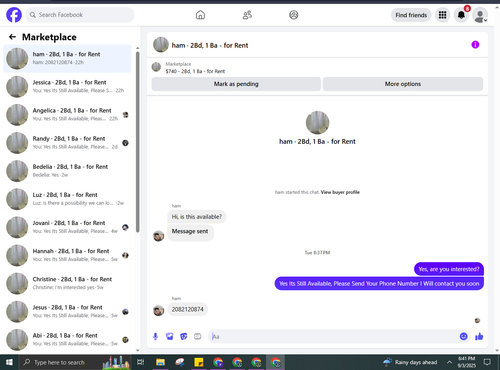Click the scroll-down arrow of conversation list
Screen dimensions: 500x370
coord(138,350)
